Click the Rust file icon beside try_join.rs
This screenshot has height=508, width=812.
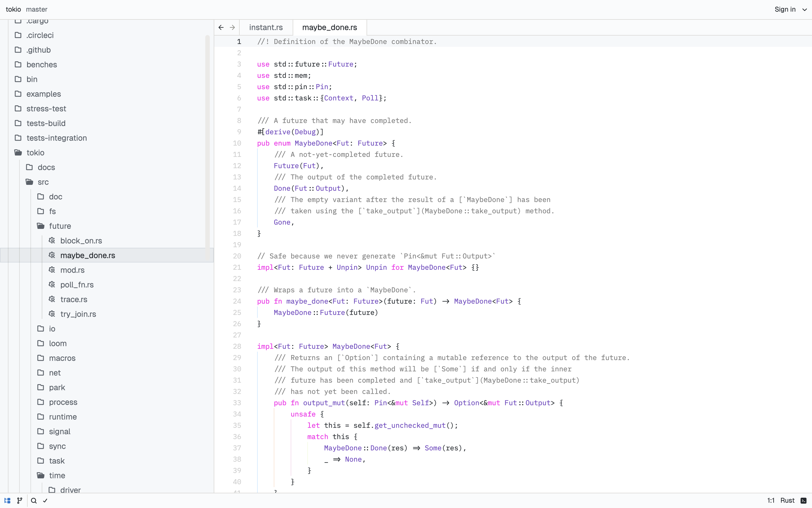click(x=52, y=314)
